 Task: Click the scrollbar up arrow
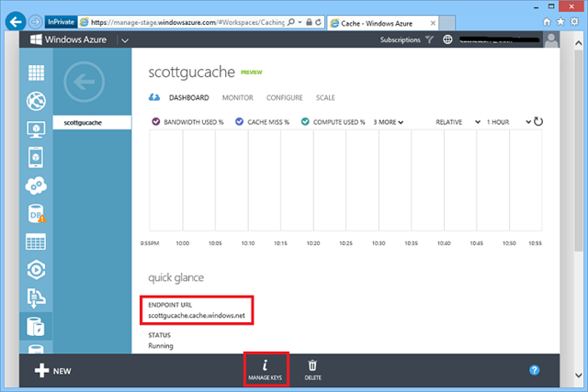click(x=578, y=43)
